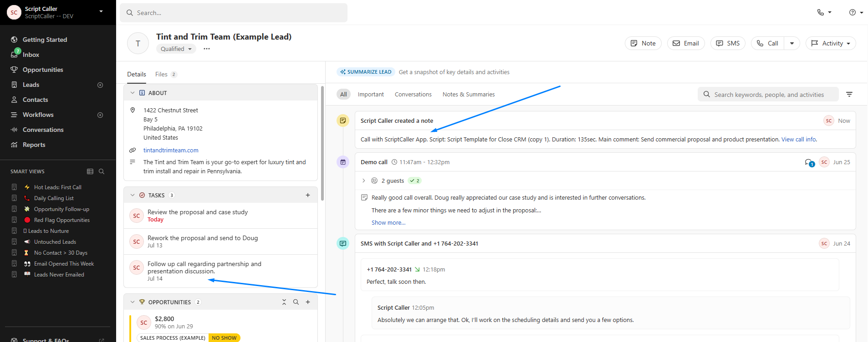Select the Details tab
Screen dimensions: 868x342
137,74
